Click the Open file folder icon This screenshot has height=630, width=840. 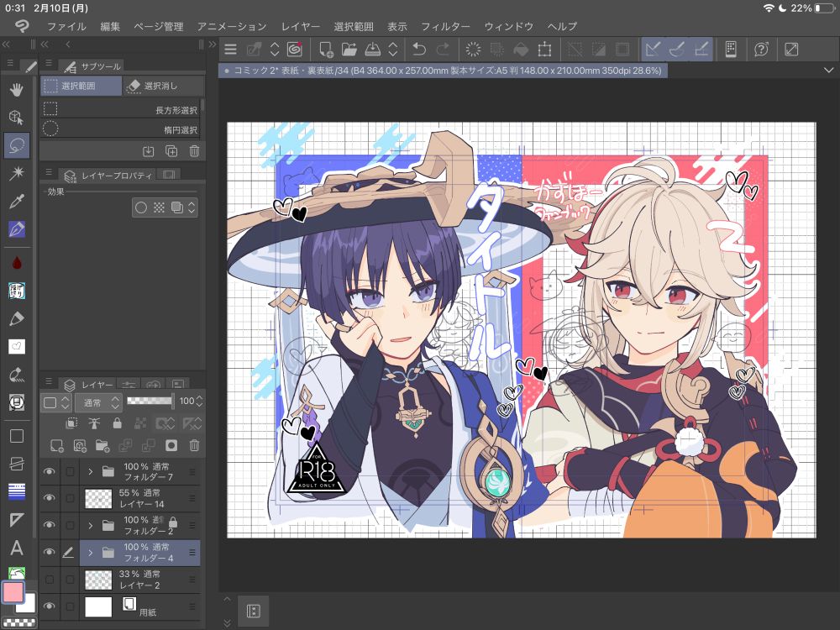pyautogui.click(x=349, y=50)
